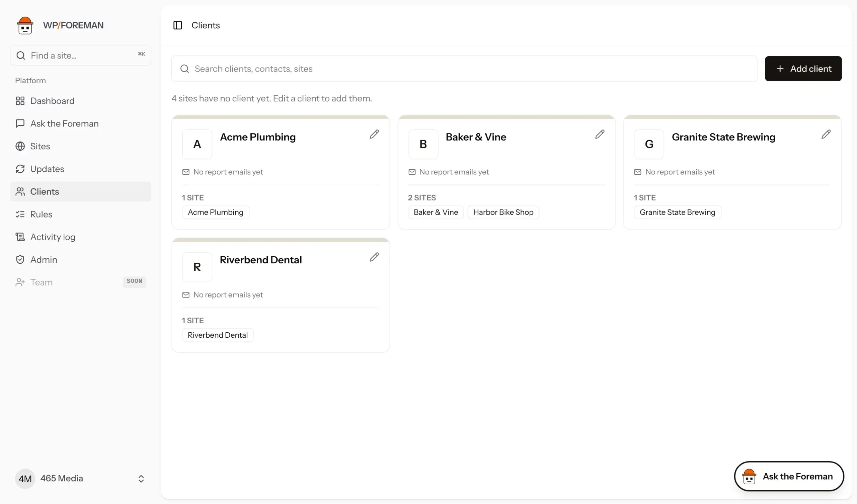Click the Riverbend Dental site chip

[218, 335]
